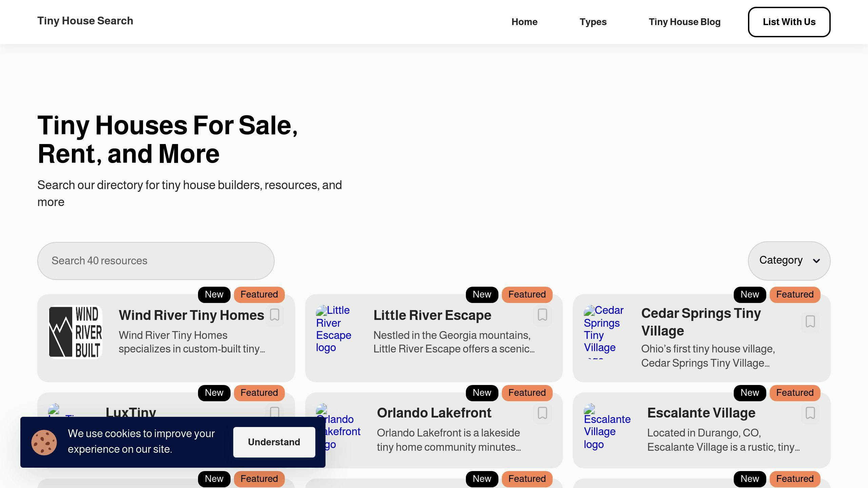Click the New badge on Cedar Springs card
This screenshot has width=868, height=488.
[x=750, y=294]
